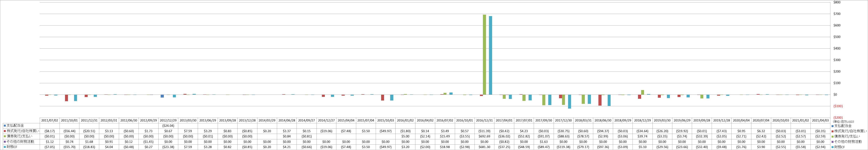Select the 2012/12/29 date header

[168, 120]
